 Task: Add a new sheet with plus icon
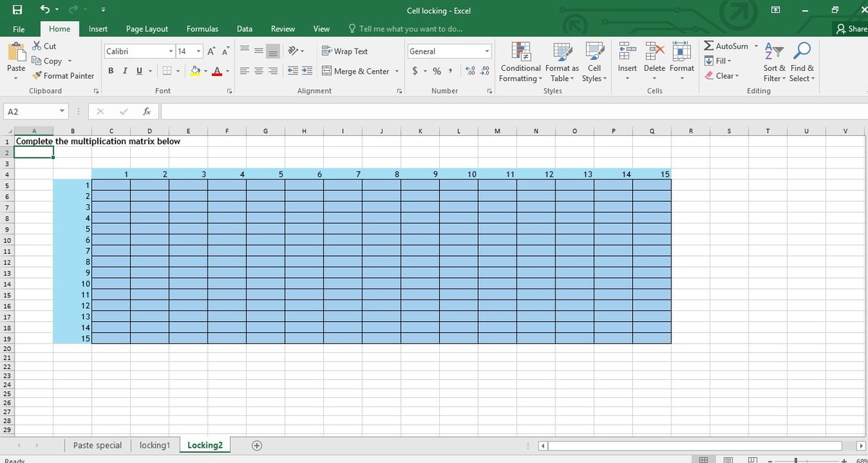click(257, 445)
